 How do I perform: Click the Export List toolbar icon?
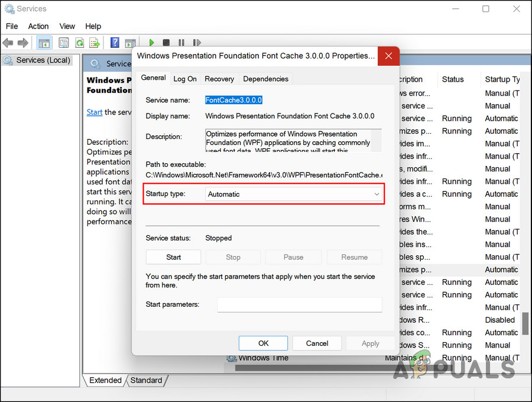point(95,43)
